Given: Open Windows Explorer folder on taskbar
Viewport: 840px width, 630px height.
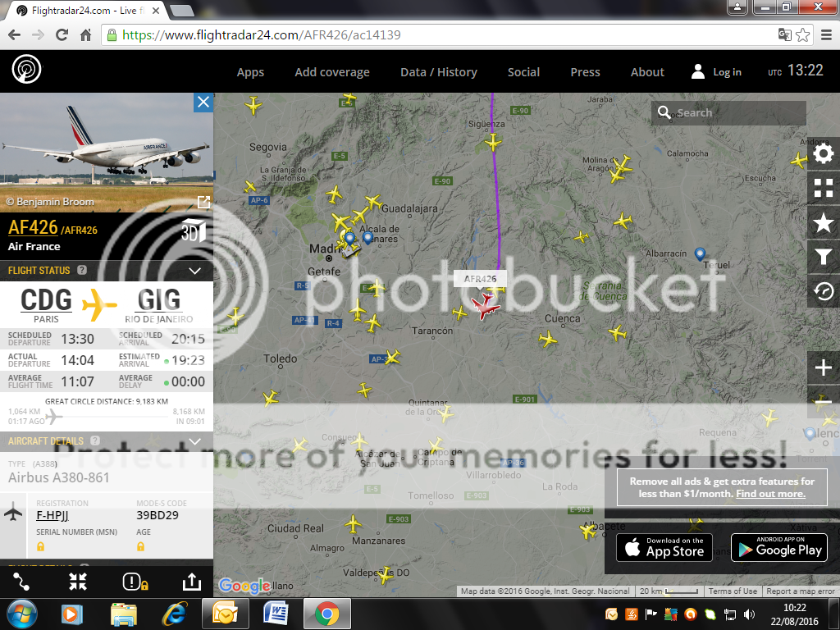Looking at the screenshot, I should pyautogui.click(x=124, y=614).
